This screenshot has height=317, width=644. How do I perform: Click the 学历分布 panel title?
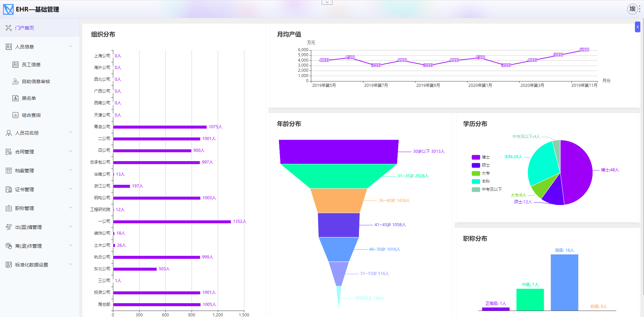click(x=475, y=124)
